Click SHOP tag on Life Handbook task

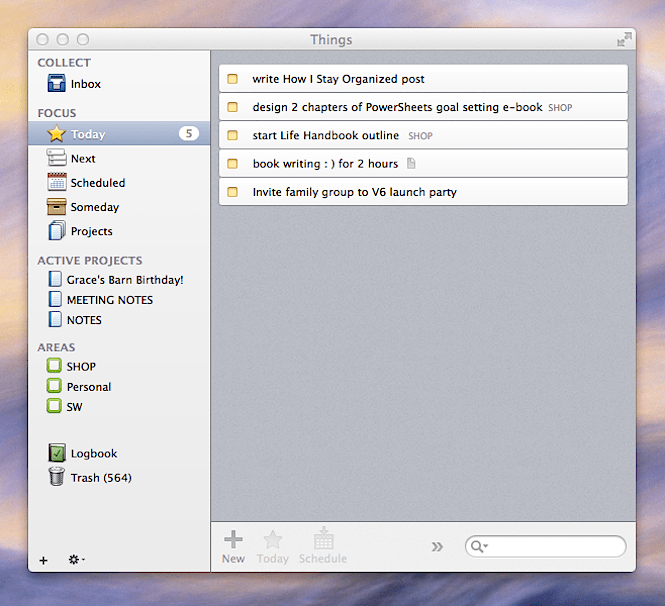(x=420, y=136)
